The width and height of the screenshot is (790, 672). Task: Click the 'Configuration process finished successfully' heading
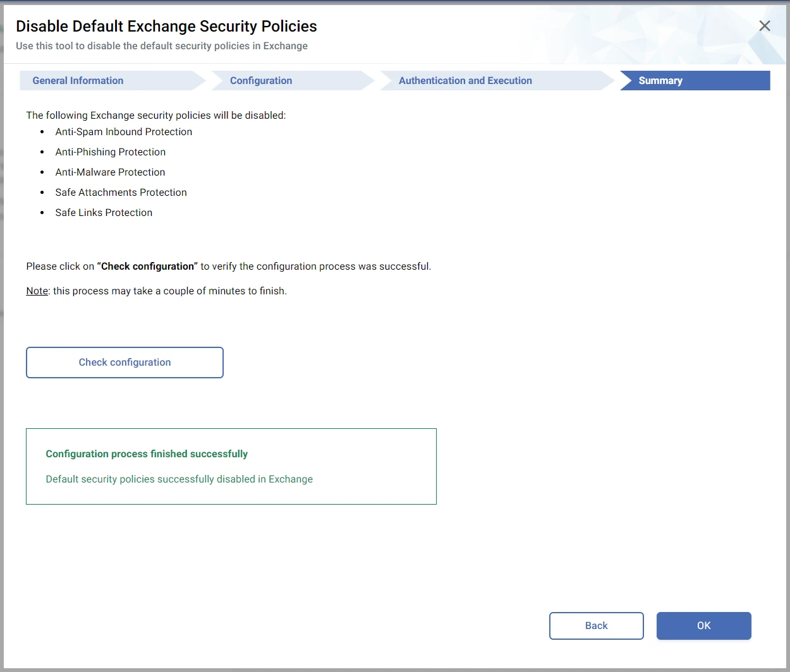coord(147,454)
